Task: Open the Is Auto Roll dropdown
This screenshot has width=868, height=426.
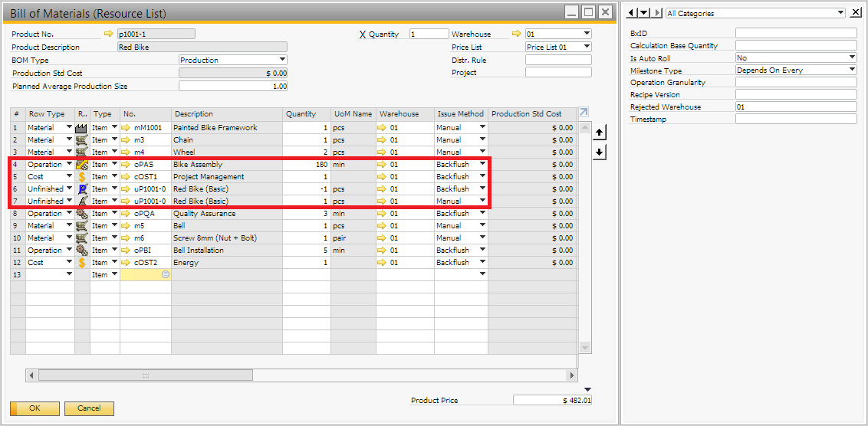Action: pyautogui.click(x=852, y=58)
